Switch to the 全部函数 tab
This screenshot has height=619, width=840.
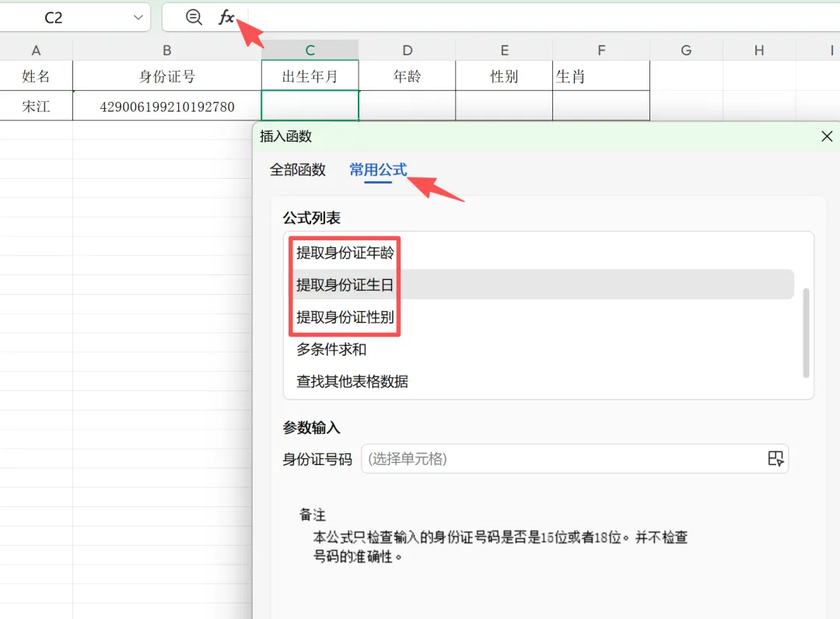[298, 170]
